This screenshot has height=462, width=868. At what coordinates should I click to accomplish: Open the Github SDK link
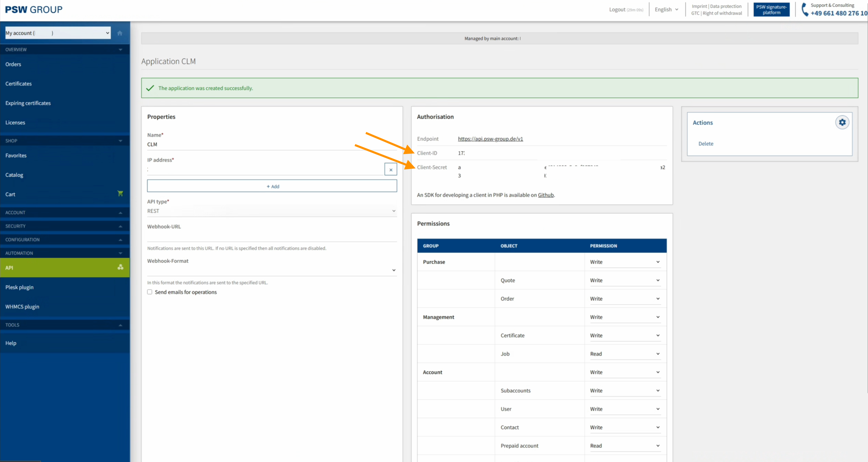545,195
